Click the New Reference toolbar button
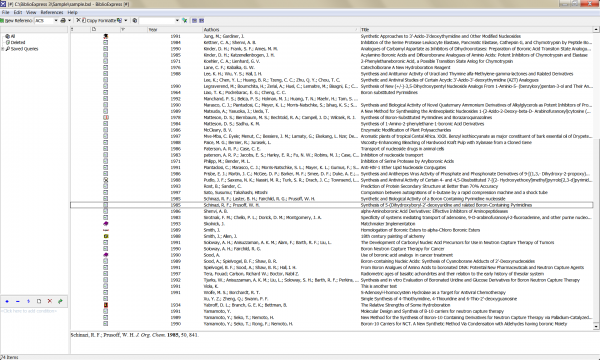This screenshot has height=360, width=600. (x=16, y=20)
